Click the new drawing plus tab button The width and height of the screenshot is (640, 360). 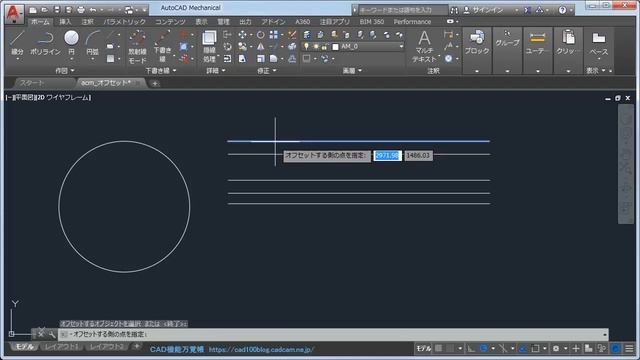[x=155, y=84]
